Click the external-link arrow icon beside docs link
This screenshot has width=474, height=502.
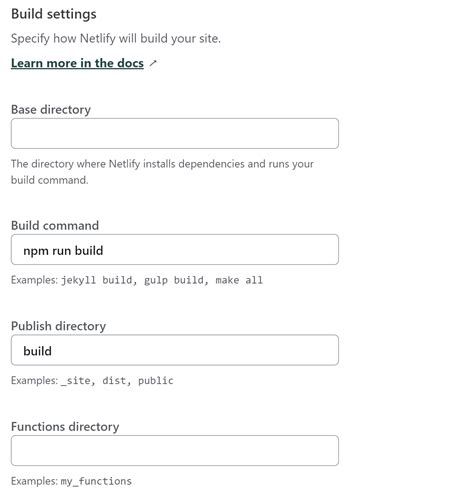tap(153, 63)
